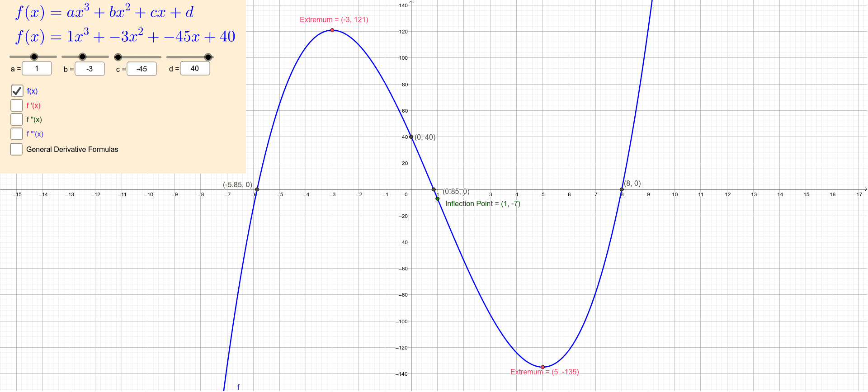Select the maximum extremum point at (-3, 121)
This screenshot has width=868, height=392.
pos(332,30)
